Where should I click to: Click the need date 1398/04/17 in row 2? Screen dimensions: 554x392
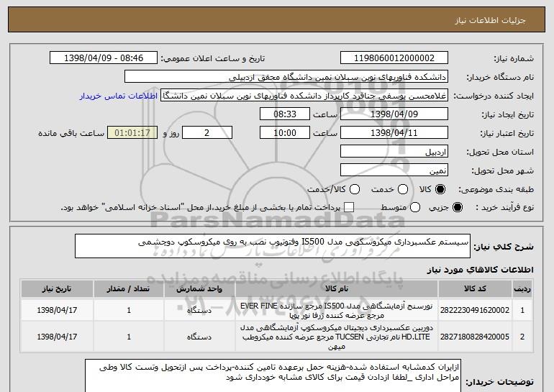click(57, 337)
